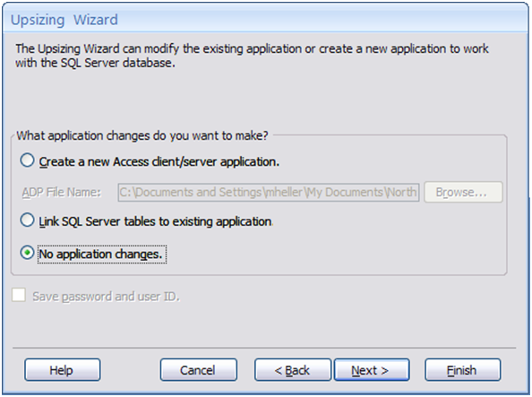Select Create a new Access client/server application radio

[27, 160]
